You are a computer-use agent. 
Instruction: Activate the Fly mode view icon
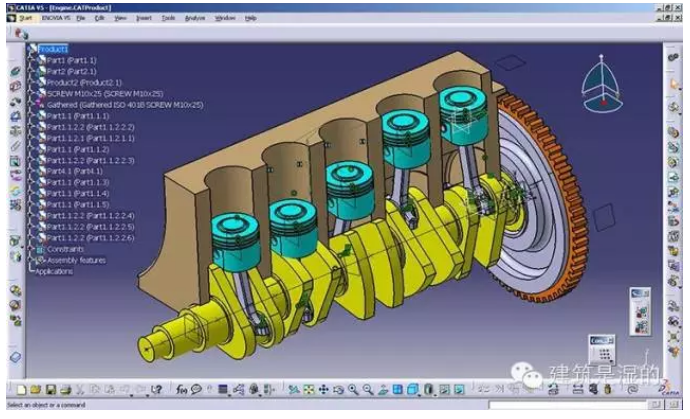pyautogui.click(x=294, y=390)
